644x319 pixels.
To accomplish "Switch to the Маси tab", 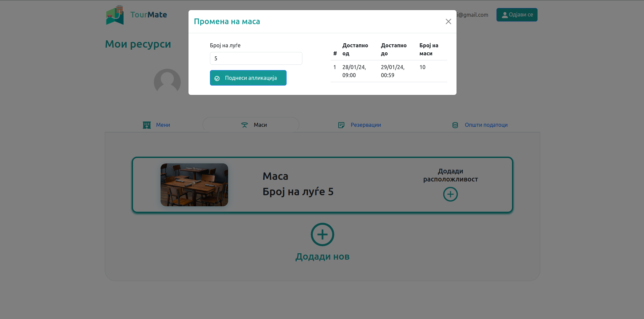I will pyautogui.click(x=260, y=125).
